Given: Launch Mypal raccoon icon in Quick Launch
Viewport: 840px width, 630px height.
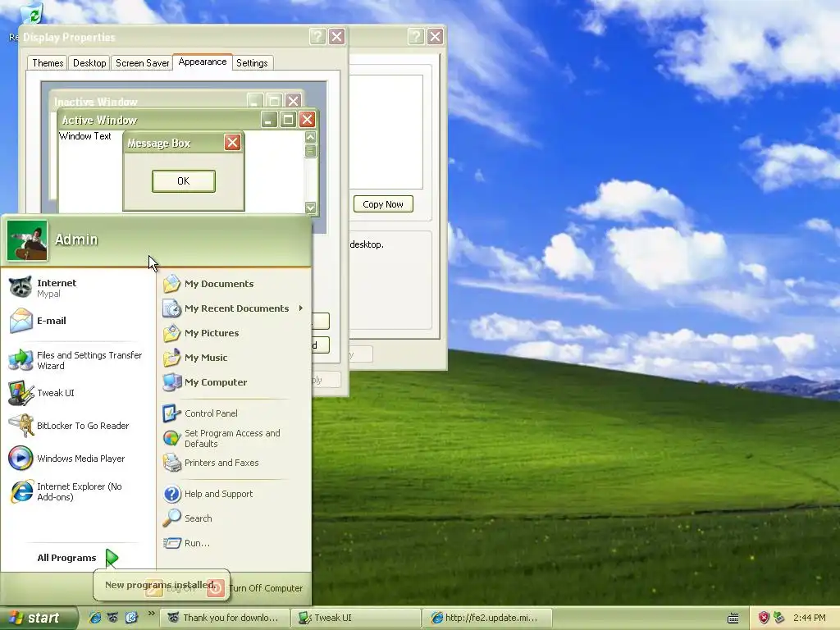Looking at the screenshot, I should (x=112, y=618).
